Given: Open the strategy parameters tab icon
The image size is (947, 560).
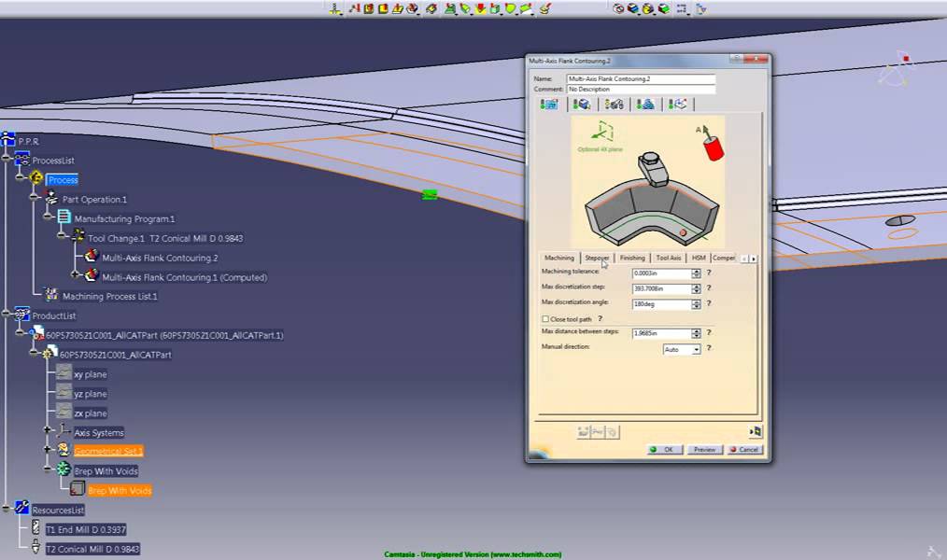Looking at the screenshot, I should click(549, 104).
